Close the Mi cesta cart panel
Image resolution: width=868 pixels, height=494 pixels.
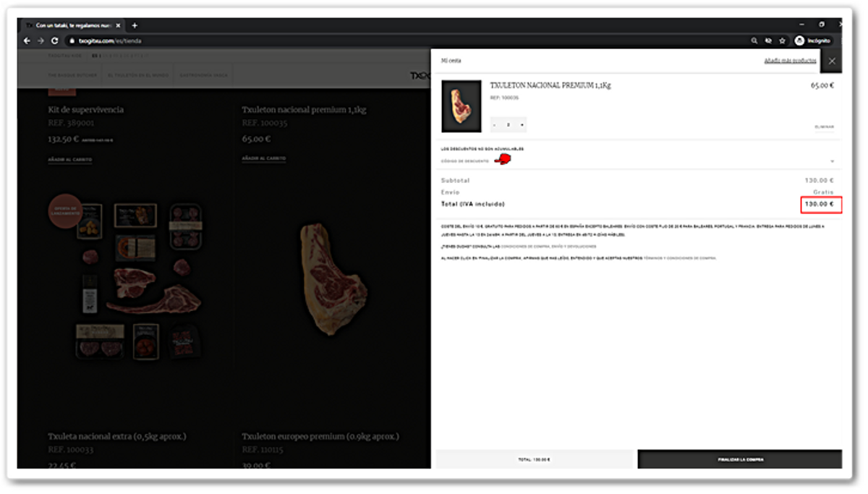tap(831, 61)
